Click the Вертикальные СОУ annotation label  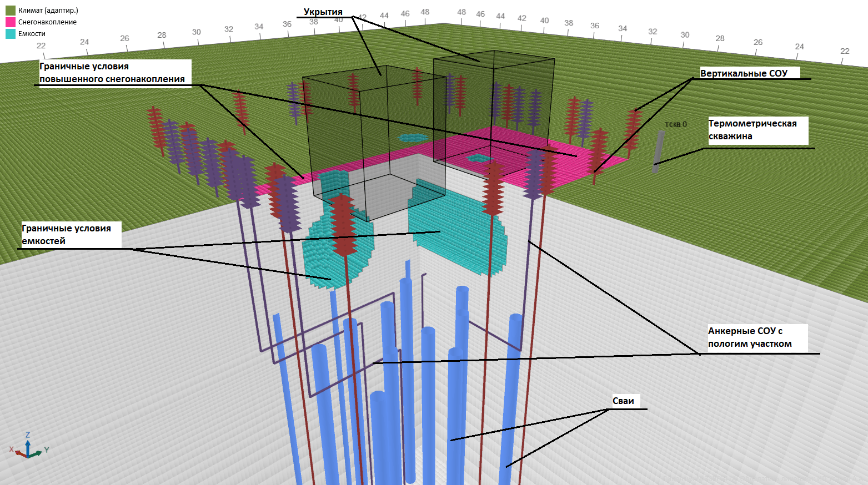pos(744,73)
